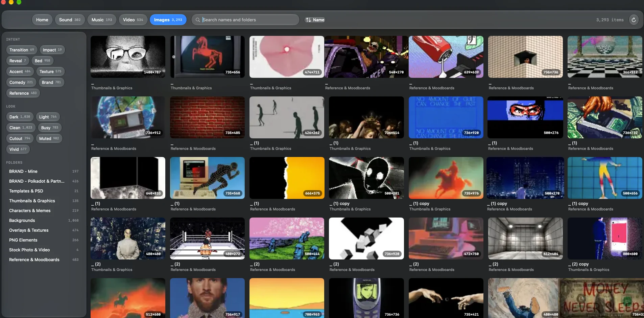Image resolution: width=644 pixels, height=318 pixels.
Task: Toggle the Transition intent filter
Action: coord(22,50)
